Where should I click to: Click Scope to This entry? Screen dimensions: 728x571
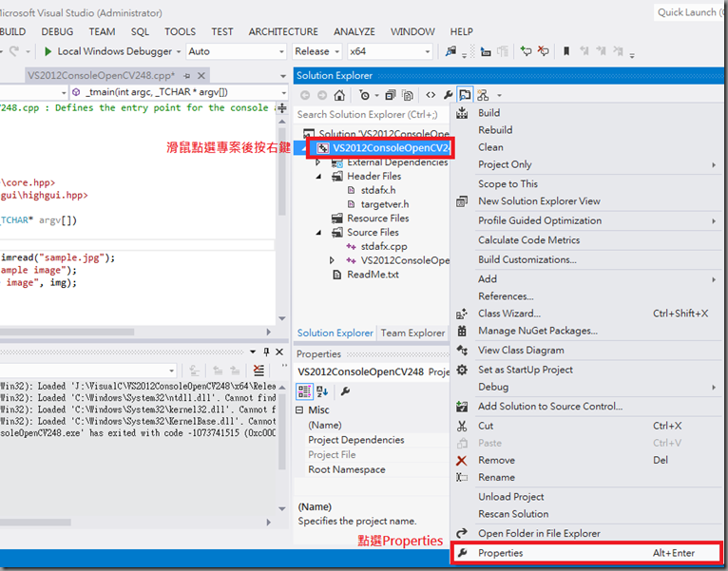tap(586, 183)
